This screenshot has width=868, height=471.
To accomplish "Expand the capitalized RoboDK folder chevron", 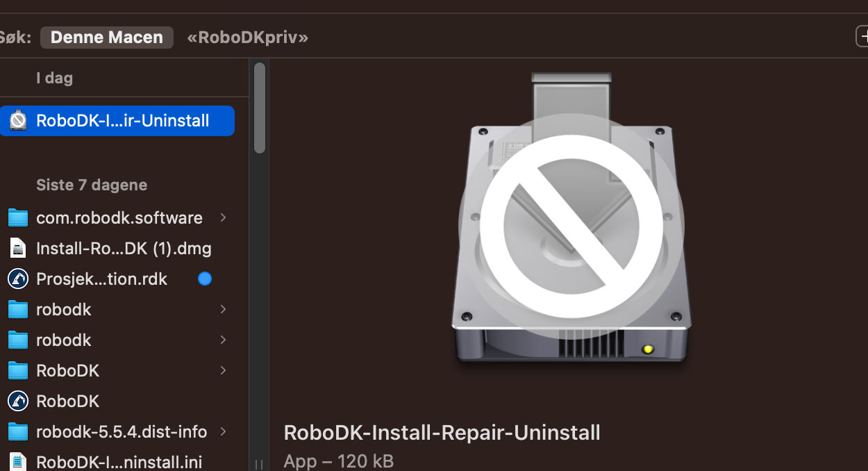I will (x=223, y=371).
